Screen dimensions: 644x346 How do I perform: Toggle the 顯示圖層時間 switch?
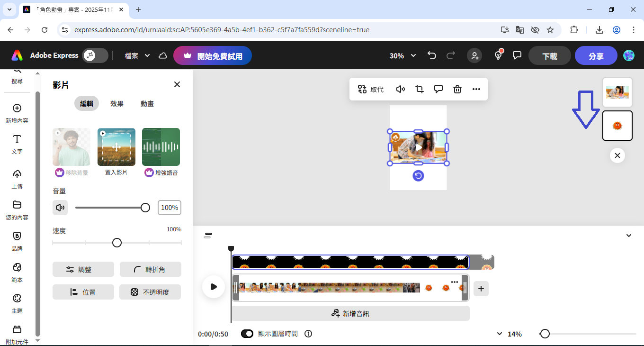tap(247, 334)
